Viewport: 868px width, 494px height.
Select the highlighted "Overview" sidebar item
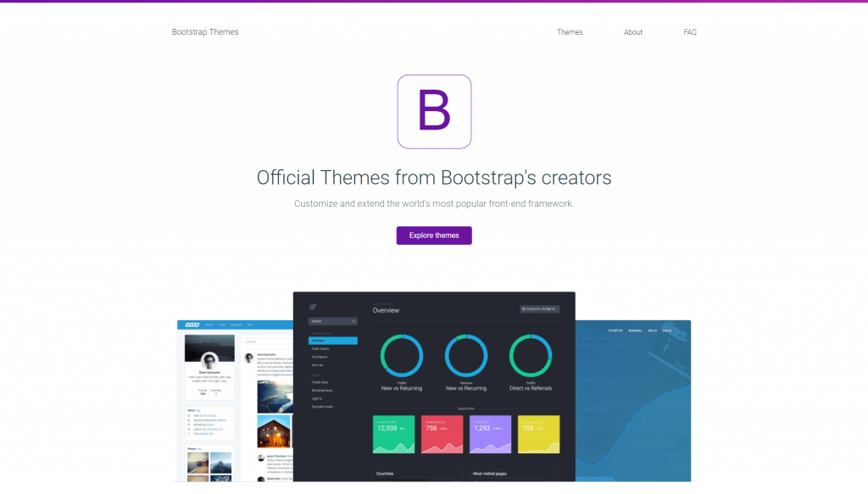[x=333, y=341]
